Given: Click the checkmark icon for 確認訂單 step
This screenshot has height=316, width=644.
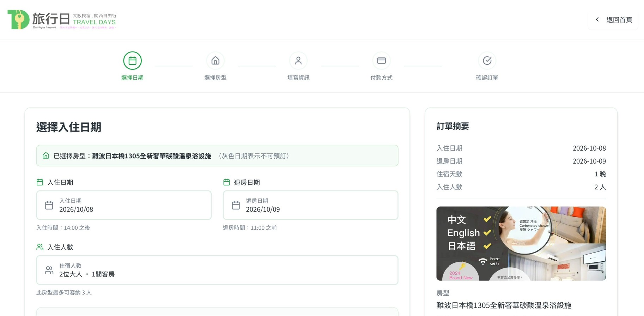Looking at the screenshot, I should (487, 61).
